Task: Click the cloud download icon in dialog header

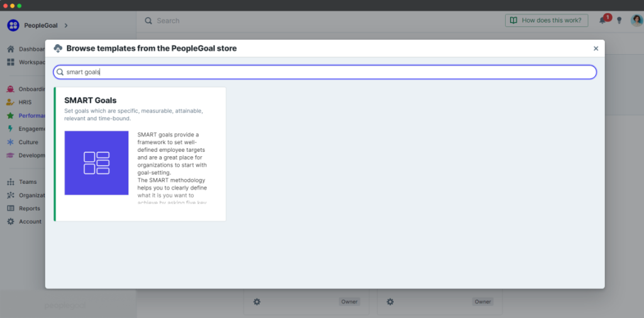Action: click(58, 48)
